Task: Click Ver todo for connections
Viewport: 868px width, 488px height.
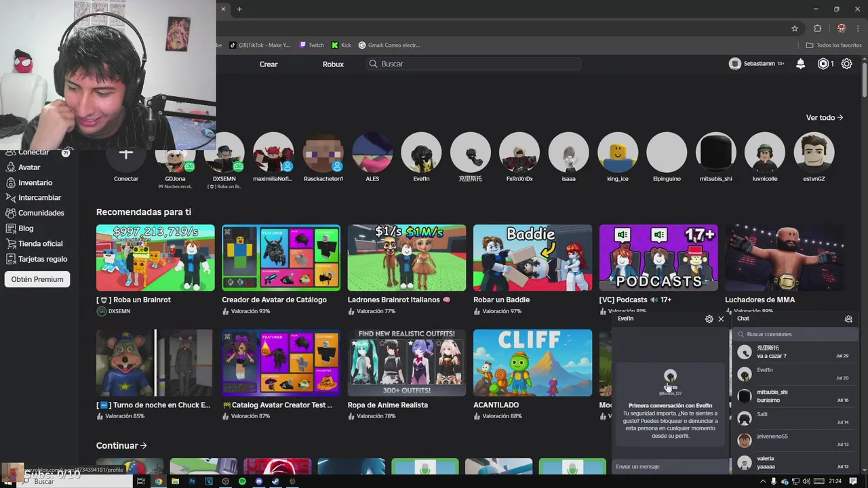Action: [x=825, y=117]
